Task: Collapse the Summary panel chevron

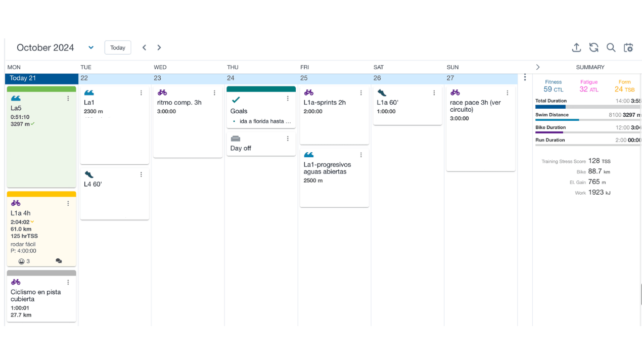Action: click(538, 67)
